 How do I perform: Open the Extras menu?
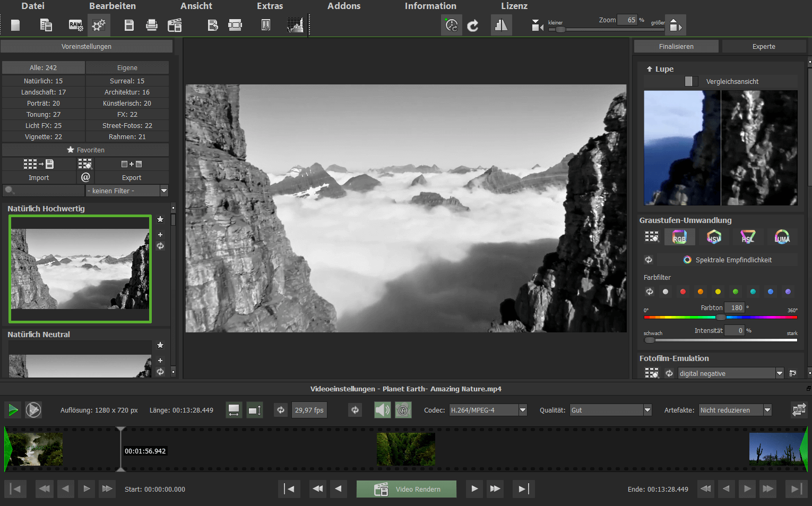point(270,6)
